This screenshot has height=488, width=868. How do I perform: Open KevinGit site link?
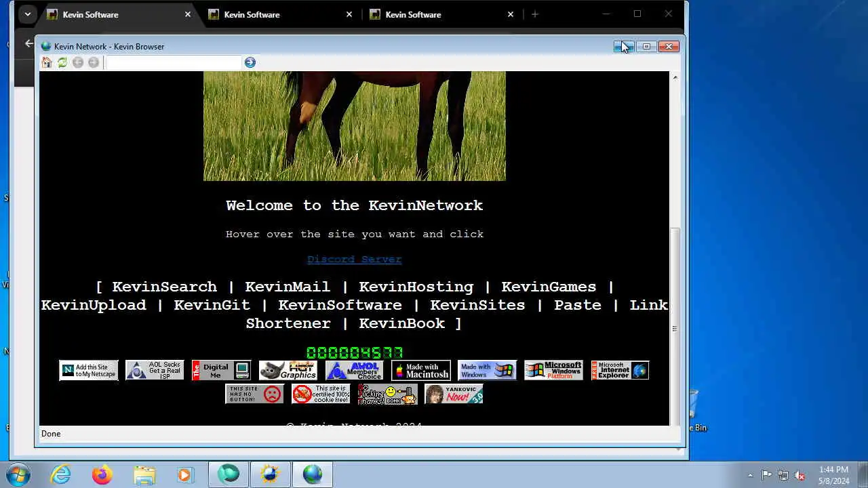[x=212, y=305]
